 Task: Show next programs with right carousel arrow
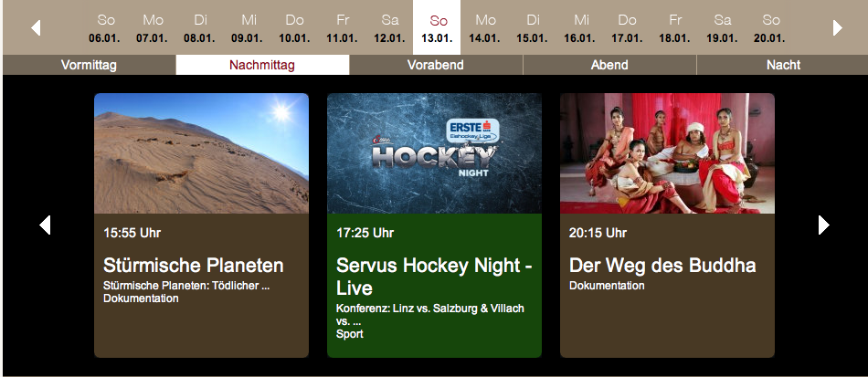tap(824, 225)
